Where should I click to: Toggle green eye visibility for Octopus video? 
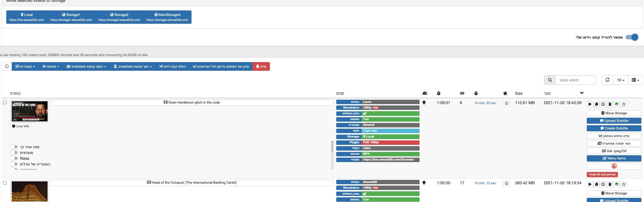(617, 184)
